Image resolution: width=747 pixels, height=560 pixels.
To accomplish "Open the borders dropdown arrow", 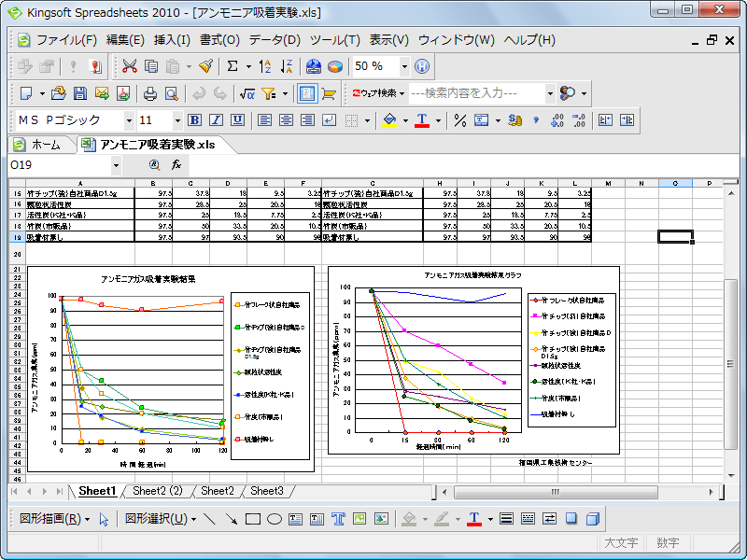I will [367, 120].
